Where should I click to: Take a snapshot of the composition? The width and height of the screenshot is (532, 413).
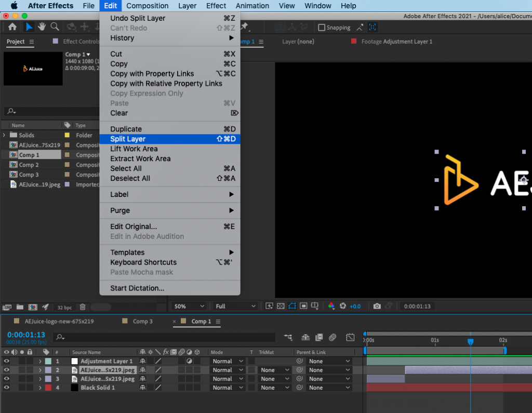pos(377,306)
